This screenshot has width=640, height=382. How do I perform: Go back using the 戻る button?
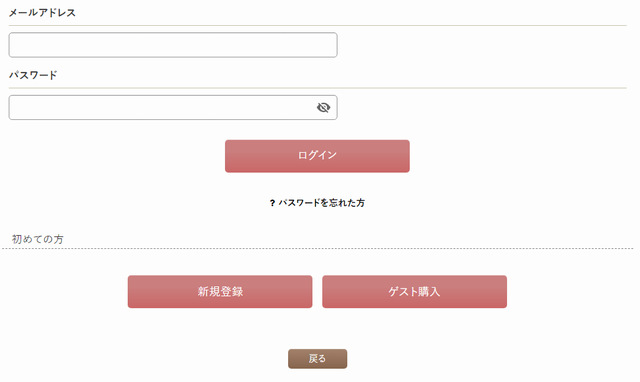318,359
